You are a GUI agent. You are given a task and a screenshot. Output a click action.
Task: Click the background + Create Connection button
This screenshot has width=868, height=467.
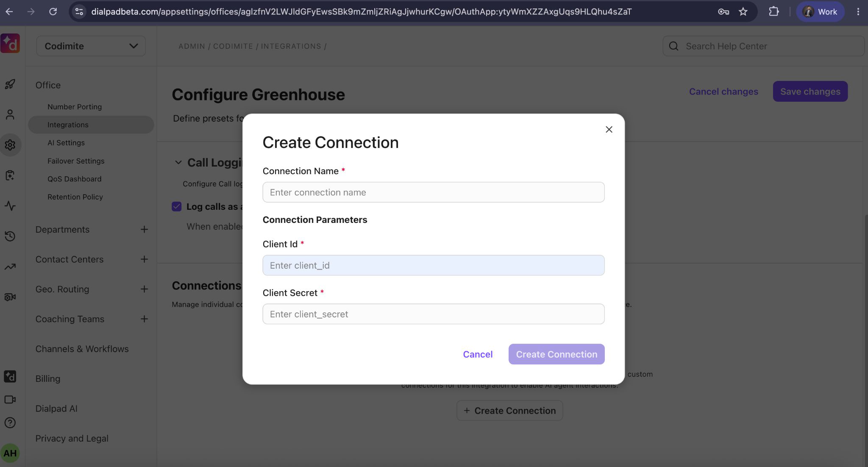pos(510,411)
